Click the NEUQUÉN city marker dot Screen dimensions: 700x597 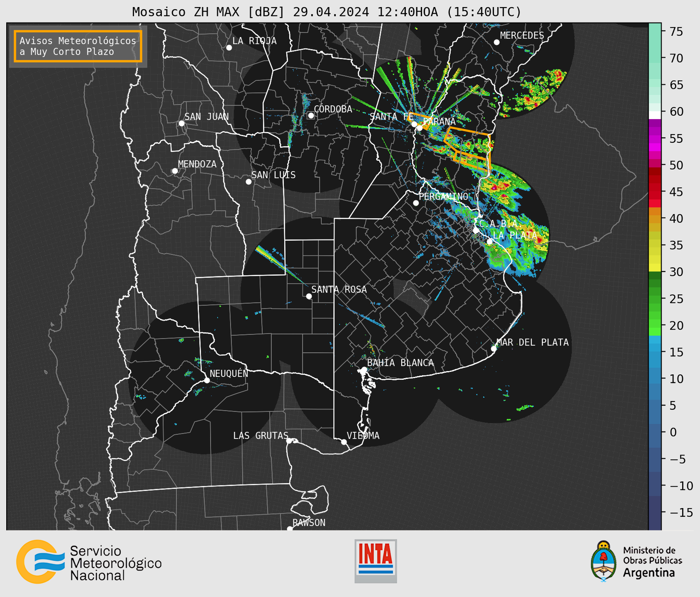pyautogui.click(x=207, y=380)
